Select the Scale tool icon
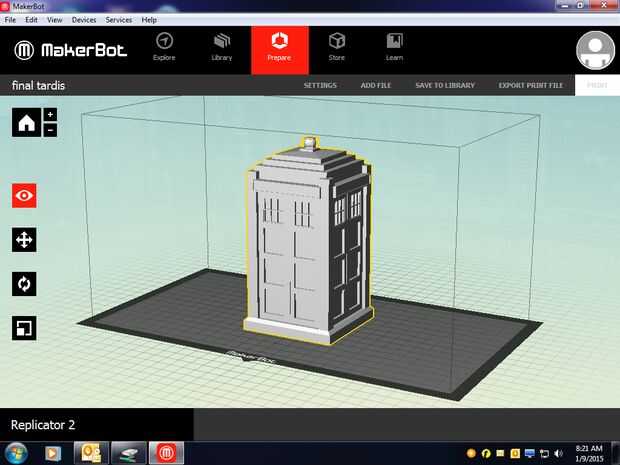Viewport: 620px width, 465px height. click(24, 328)
